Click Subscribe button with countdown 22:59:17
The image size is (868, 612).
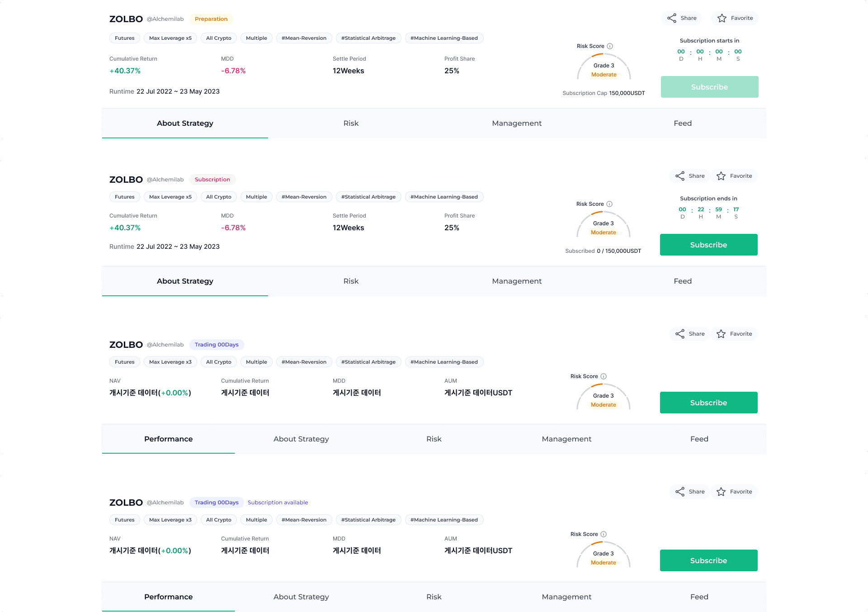(709, 245)
